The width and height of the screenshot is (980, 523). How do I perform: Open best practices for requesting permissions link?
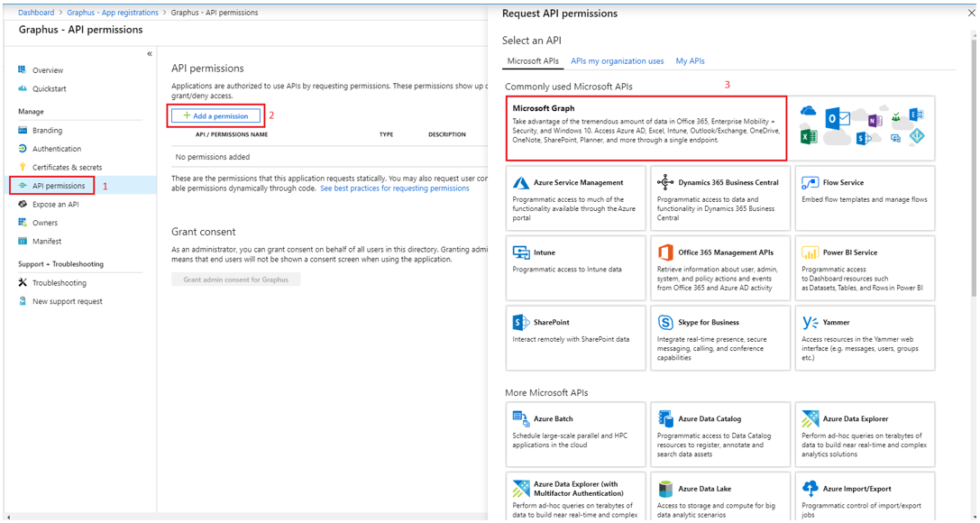pos(394,188)
